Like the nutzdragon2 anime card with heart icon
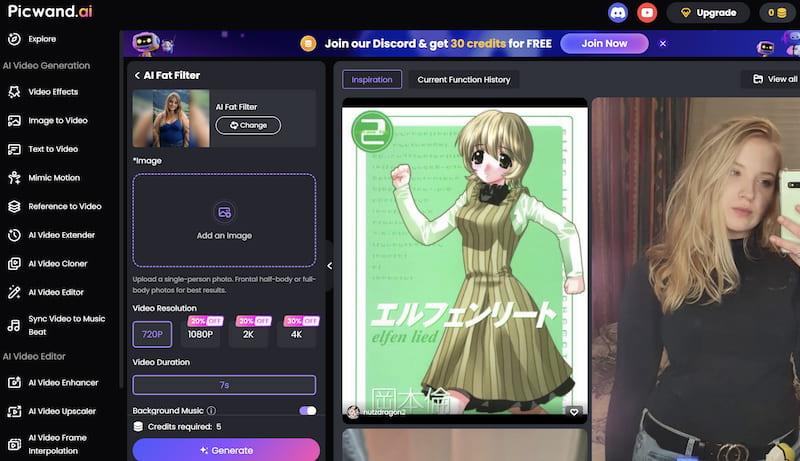 point(574,412)
